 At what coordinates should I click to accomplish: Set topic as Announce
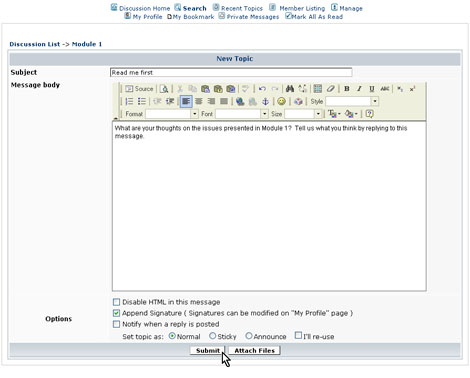point(249,336)
